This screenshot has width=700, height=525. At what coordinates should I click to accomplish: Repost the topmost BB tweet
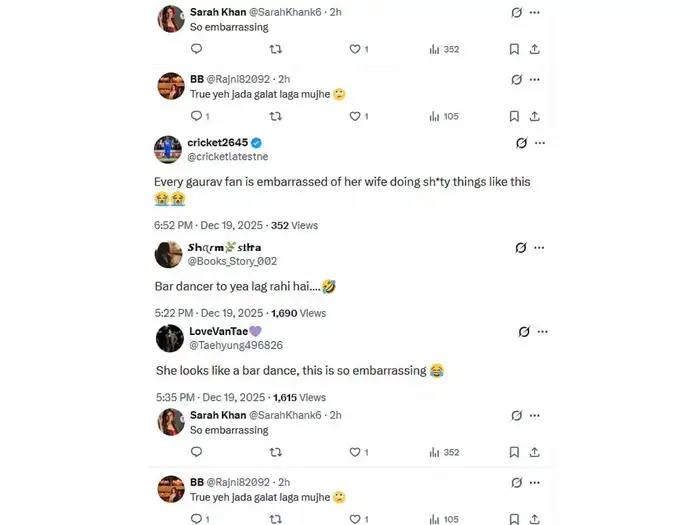click(x=276, y=116)
